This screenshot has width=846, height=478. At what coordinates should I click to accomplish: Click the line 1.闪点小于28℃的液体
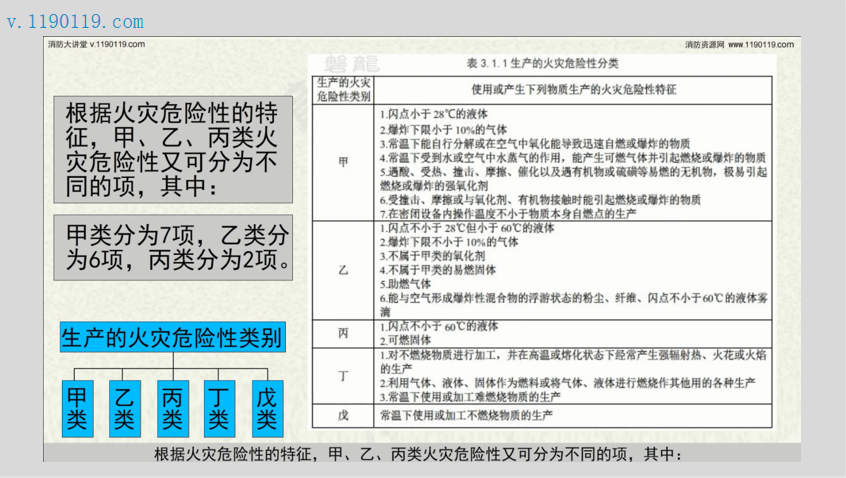click(x=433, y=114)
